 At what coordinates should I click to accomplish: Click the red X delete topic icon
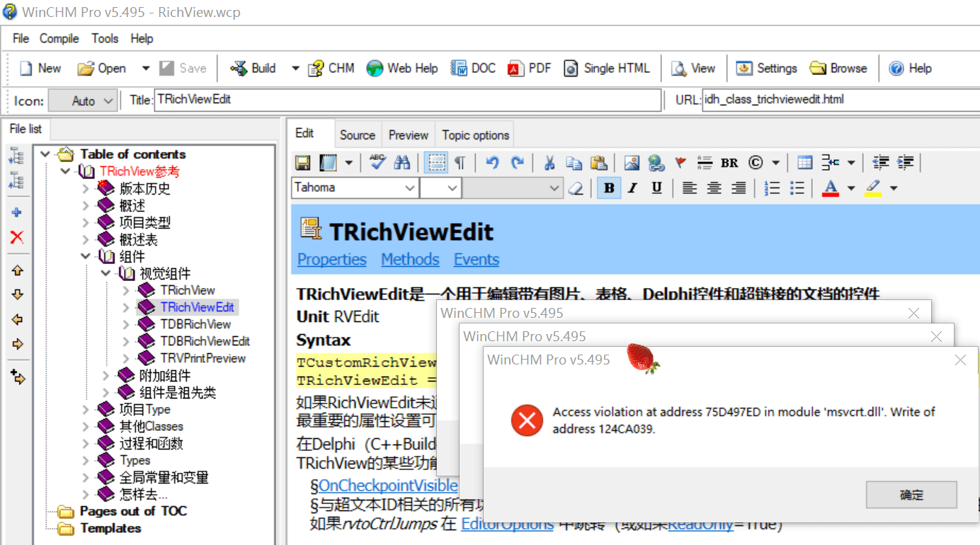pyautogui.click(x=17, y=237)
